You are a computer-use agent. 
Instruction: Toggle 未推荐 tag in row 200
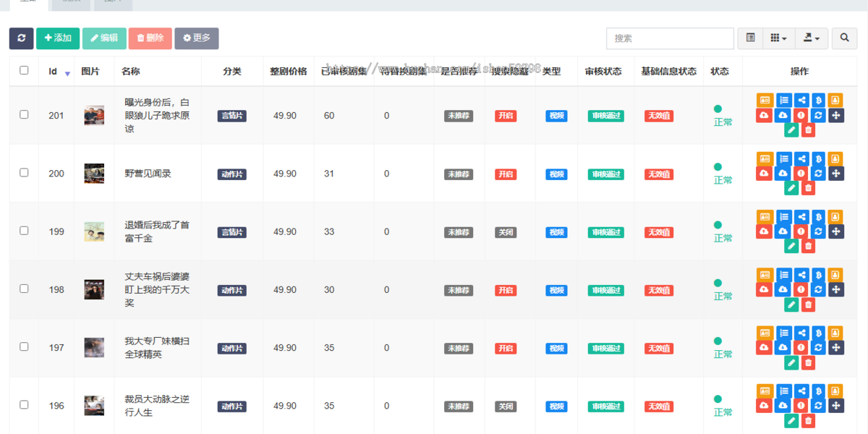[459, 174]
